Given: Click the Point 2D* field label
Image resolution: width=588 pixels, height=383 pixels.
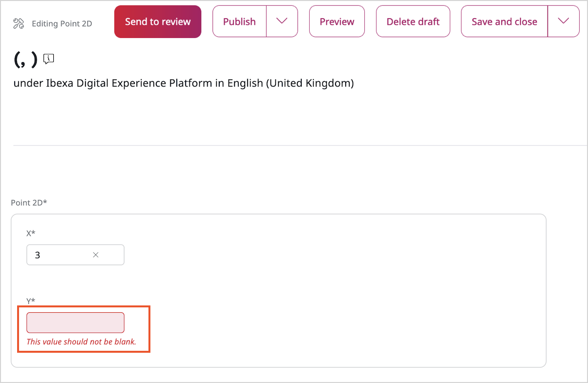Looking at the screenshot, I should tap(29, 202).
